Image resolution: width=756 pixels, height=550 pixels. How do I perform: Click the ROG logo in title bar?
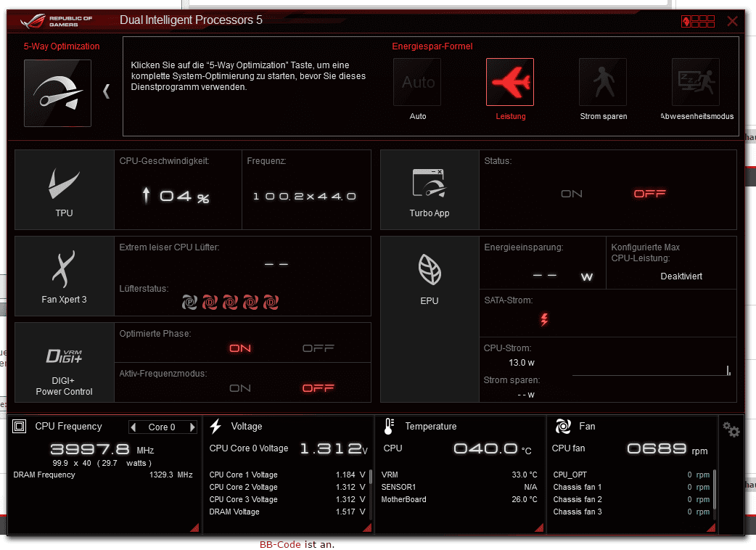coord(56,21)
